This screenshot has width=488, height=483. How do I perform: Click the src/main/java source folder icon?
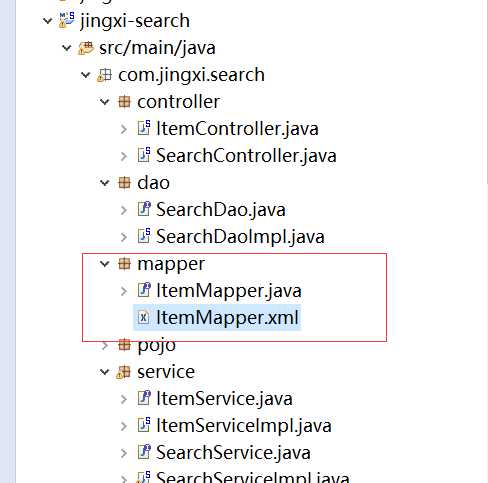[x=86, y=48]
